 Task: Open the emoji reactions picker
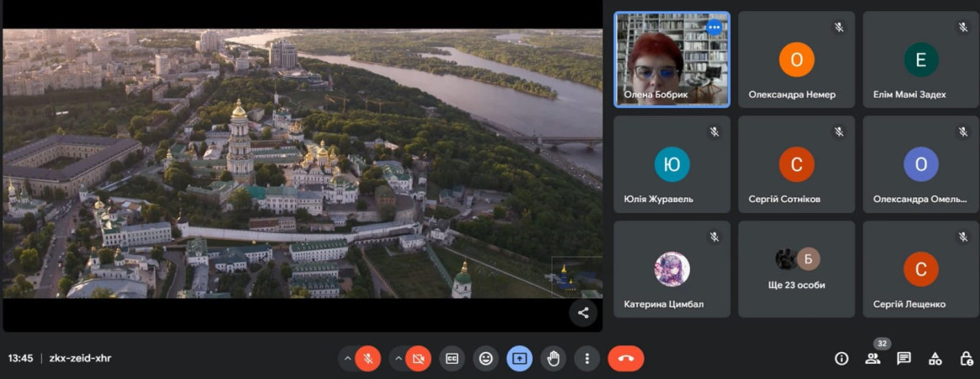tap(485, 358)
